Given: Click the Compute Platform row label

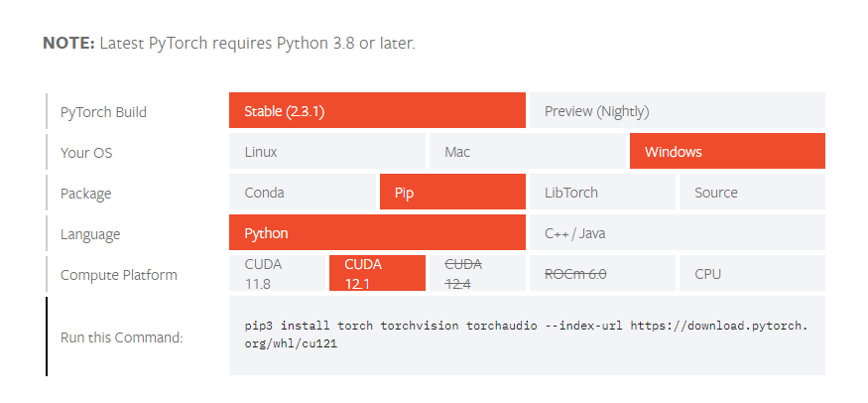Looking at the screenshot, I should 118,275.
